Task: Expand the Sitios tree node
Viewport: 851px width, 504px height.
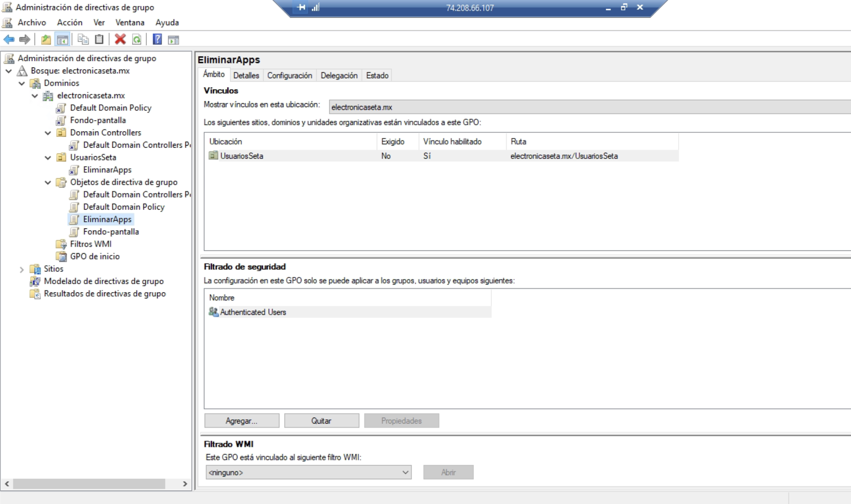Action: pyautogui.click(x=21, y=269)
